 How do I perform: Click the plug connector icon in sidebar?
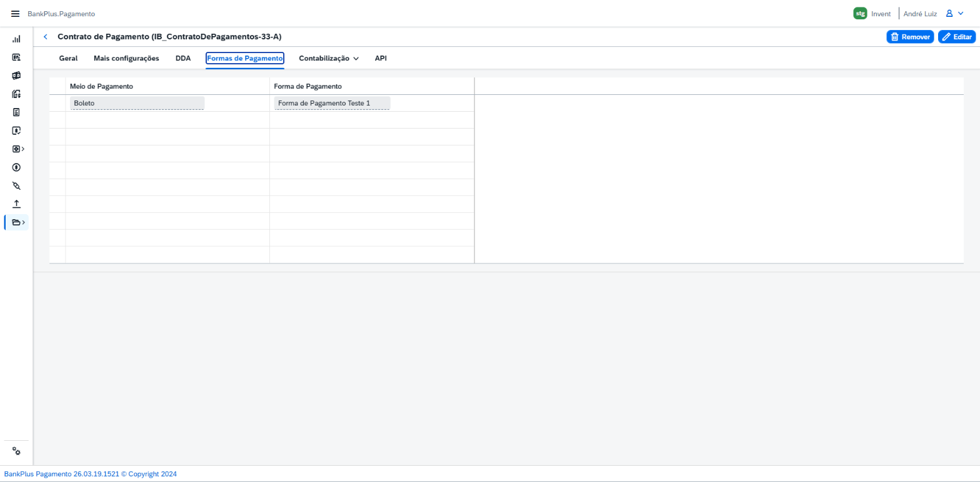pyautogui.click(x=16, y=185)
